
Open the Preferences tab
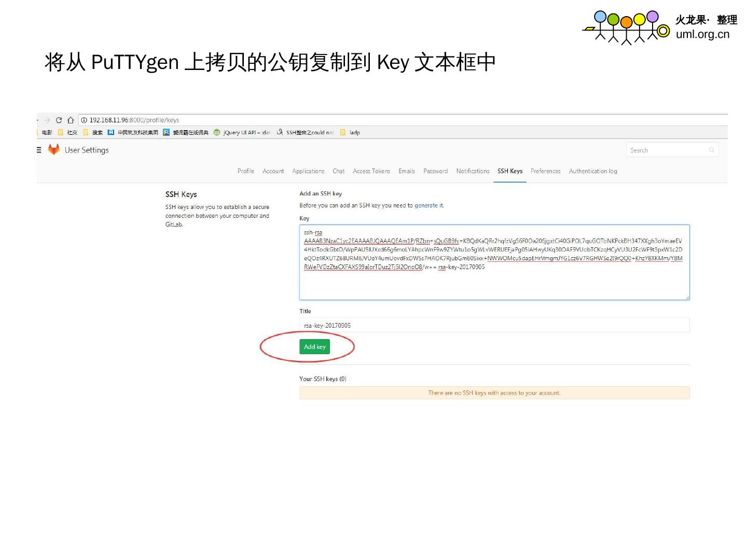point(546,171)
